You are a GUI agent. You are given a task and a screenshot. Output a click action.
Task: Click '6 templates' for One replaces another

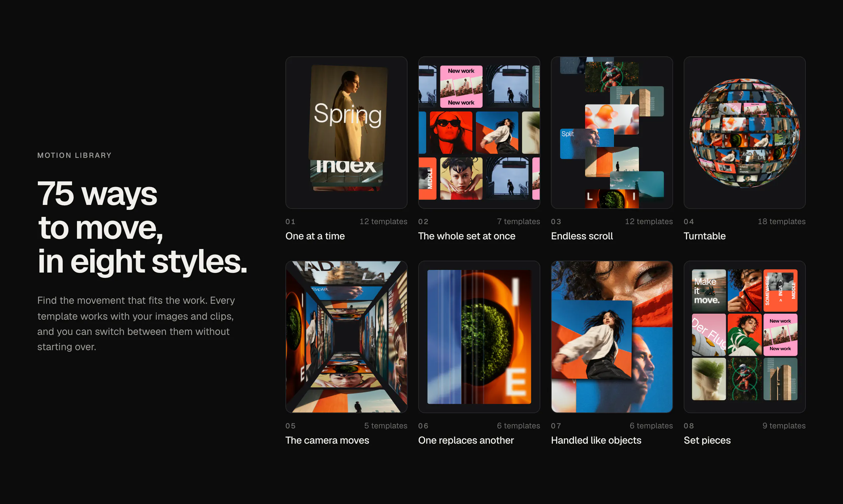click(518, 425)
